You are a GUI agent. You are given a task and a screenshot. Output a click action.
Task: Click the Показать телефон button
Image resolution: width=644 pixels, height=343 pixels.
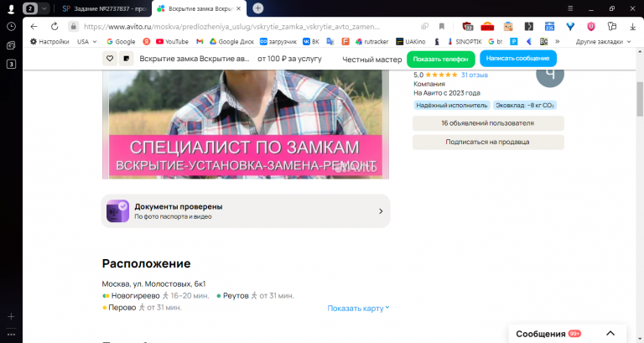(x=441, y=60)
